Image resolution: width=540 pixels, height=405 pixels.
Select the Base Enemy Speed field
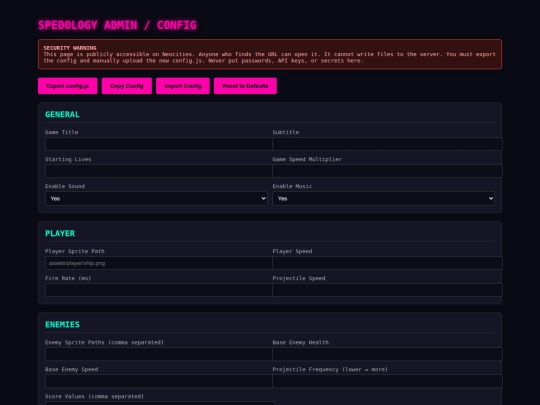tap(159, 381)
